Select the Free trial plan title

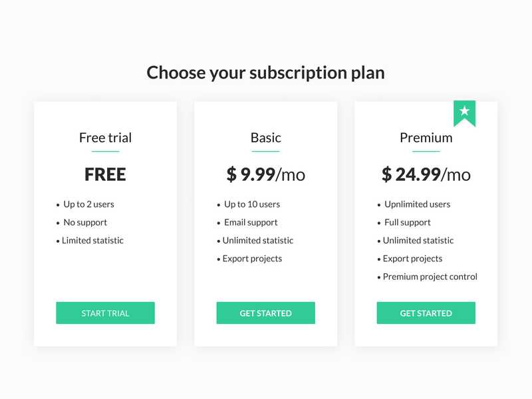click(105, 138)
